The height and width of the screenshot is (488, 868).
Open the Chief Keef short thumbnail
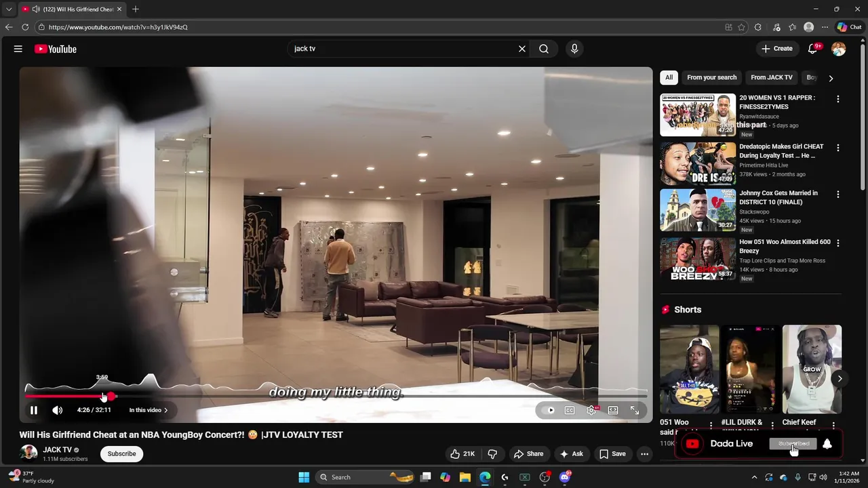812,369
